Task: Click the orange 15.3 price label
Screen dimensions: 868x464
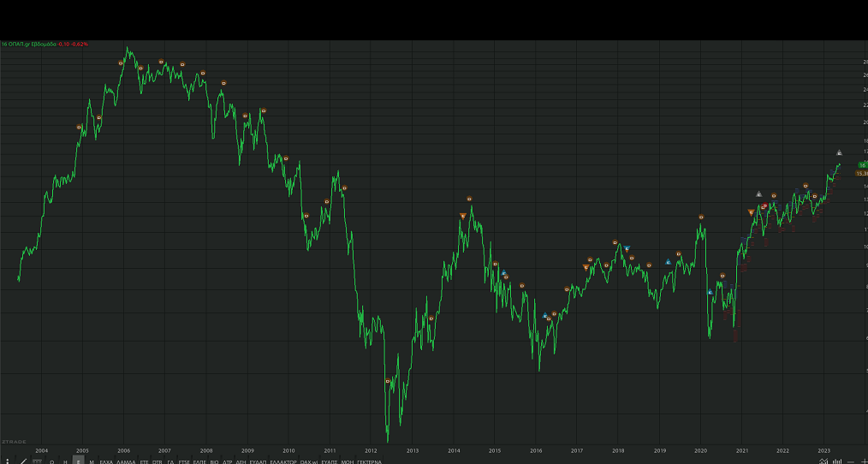Action: tap(861, 173)
